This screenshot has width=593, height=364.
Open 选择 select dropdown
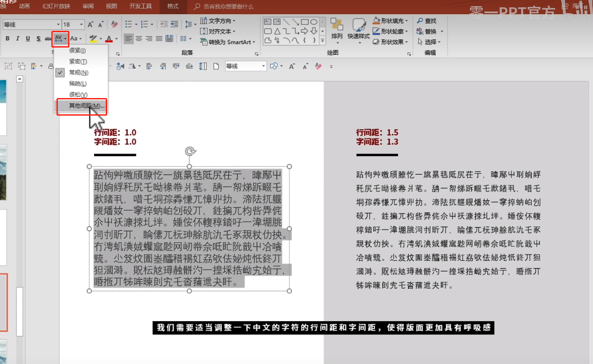pyautogui.click(x=429, y=42)
